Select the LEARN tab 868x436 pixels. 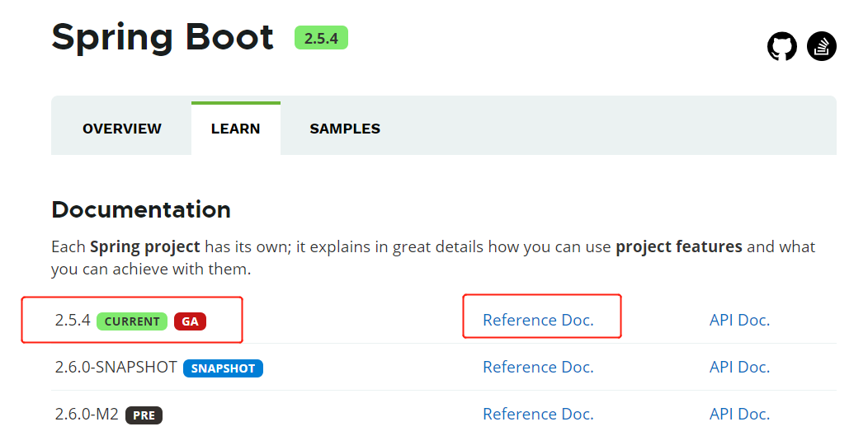[x=235, y=129]
